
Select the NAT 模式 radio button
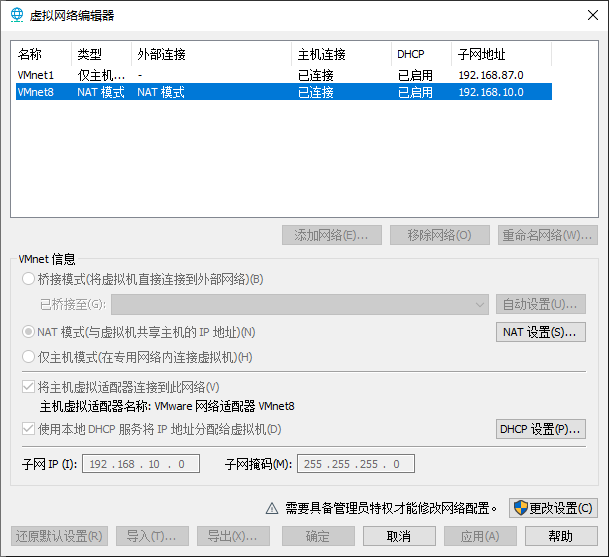tap(28, 332)
